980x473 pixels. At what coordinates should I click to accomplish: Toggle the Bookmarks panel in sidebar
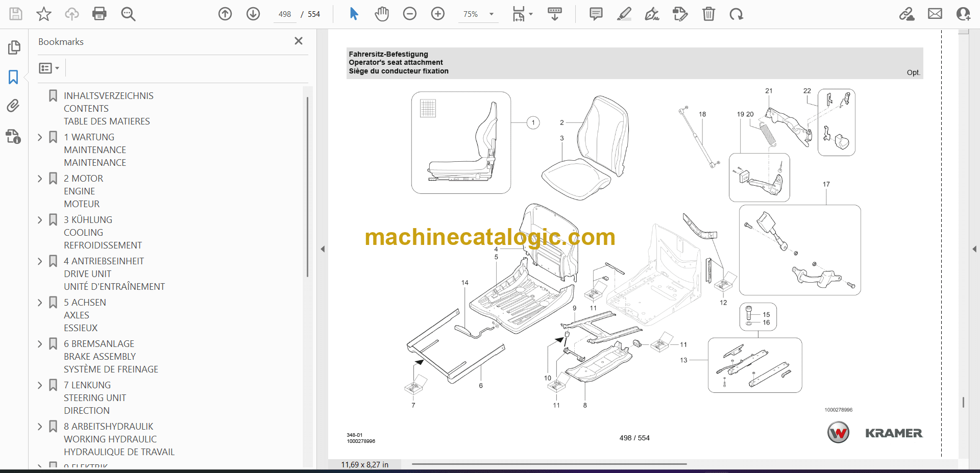13,77
